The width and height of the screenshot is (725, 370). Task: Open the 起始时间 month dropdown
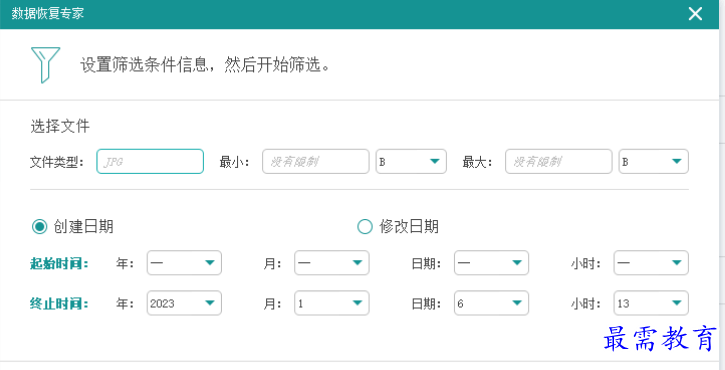[332, 263]
